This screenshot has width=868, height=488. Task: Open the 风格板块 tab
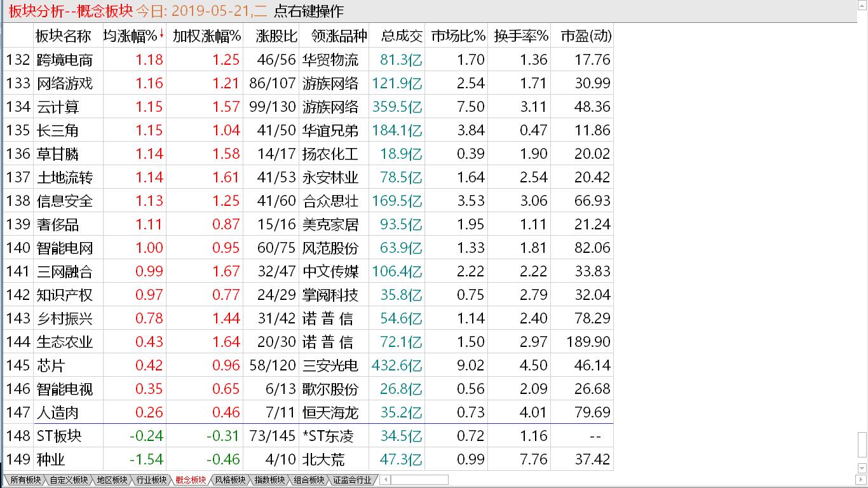(x=230, y=480)
